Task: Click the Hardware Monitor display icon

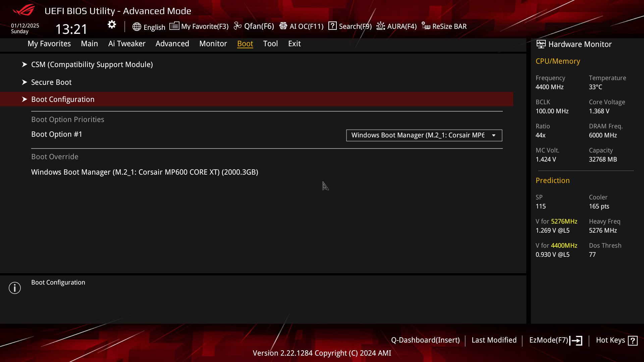Action: click(x=541, y=44)
